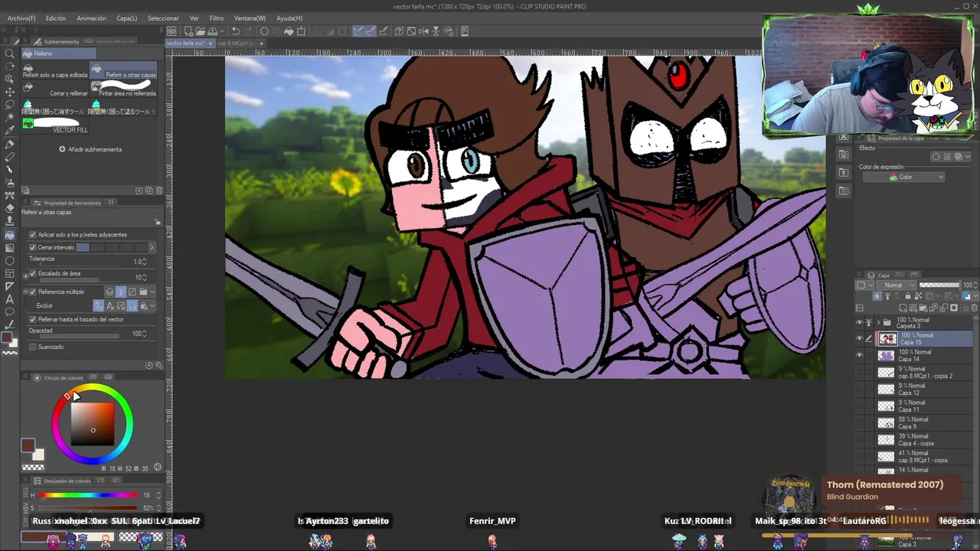The width and height of the screenshot is (980, 551).
Task: Click the Save icon in command bar
Action: tap(211, 31)
